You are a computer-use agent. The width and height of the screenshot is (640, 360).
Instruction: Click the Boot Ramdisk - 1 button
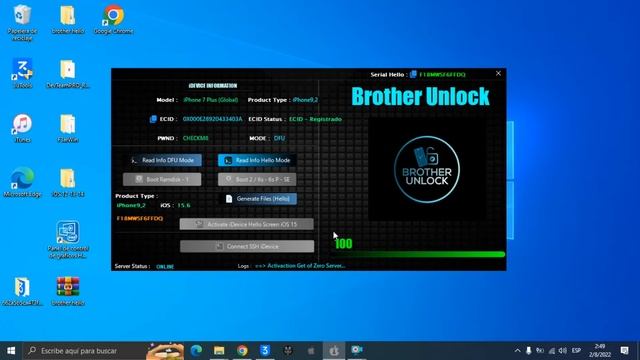[x=162, y=180]
